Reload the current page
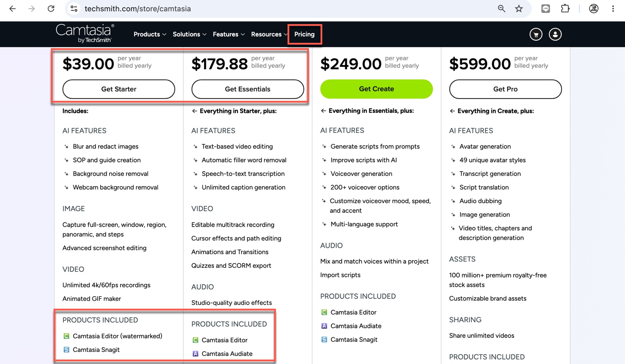 [x=51, y=8]
